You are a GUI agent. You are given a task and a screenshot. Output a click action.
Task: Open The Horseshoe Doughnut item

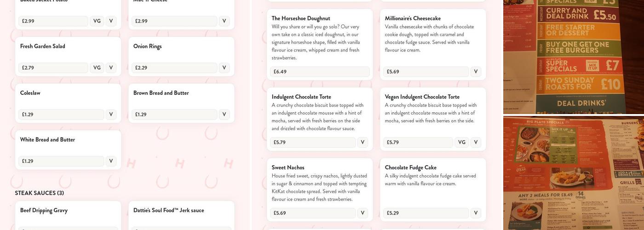pos(301,18)
